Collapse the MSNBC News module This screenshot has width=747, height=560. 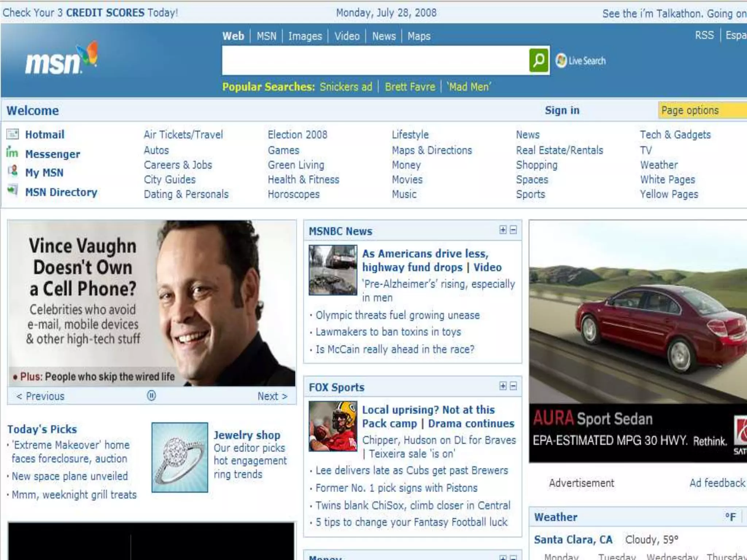tap(513, 230)
